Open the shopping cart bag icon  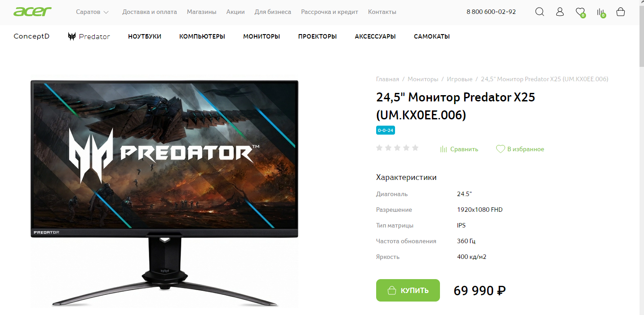[621, 12]
